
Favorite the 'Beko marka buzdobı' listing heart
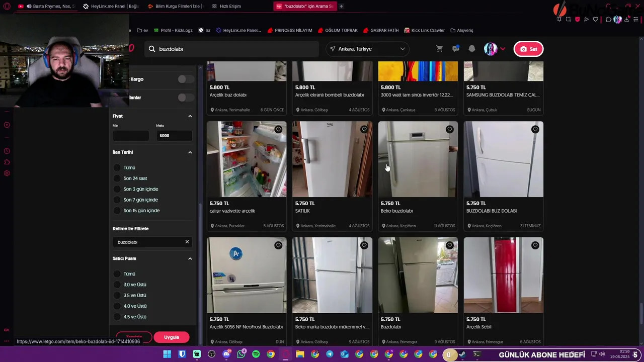(x=364, y=245)
